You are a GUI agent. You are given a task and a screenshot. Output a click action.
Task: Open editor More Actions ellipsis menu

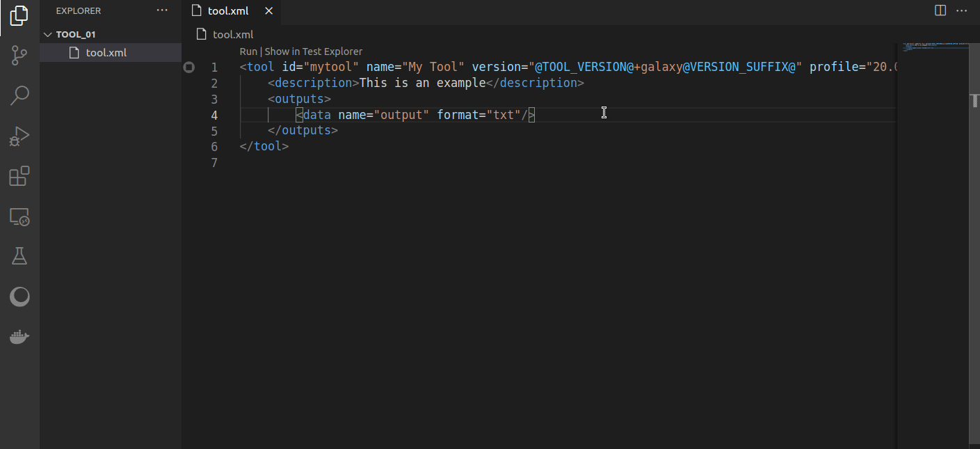coord(962,10)
